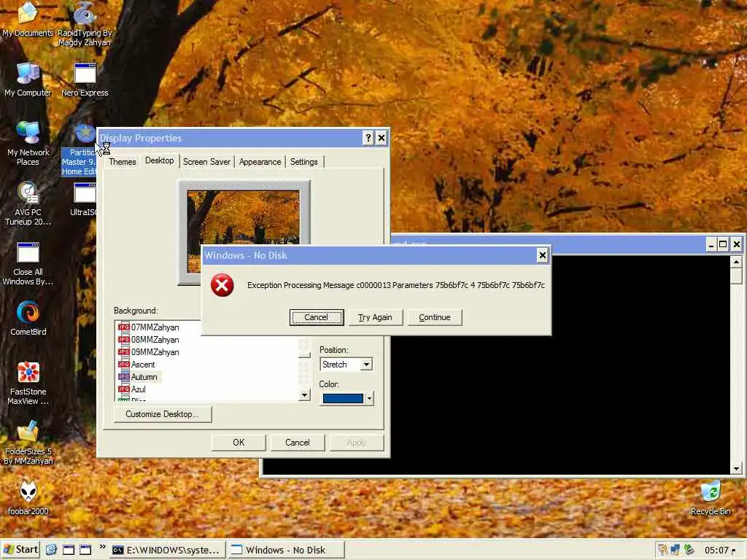Click the red error icon in dialog

(222, 285)
